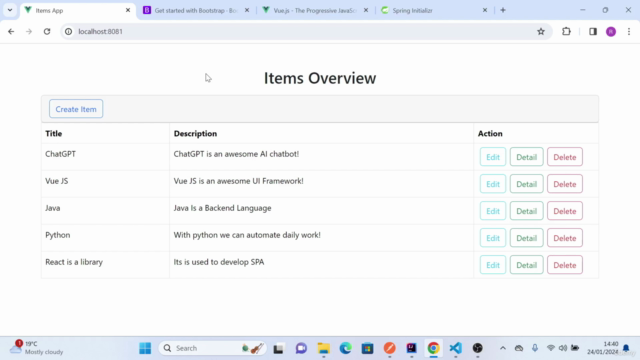The height and width of the screenshot is (360, 640).
Task: Delete the Vue JS item
Action: [x=564, y=184]
